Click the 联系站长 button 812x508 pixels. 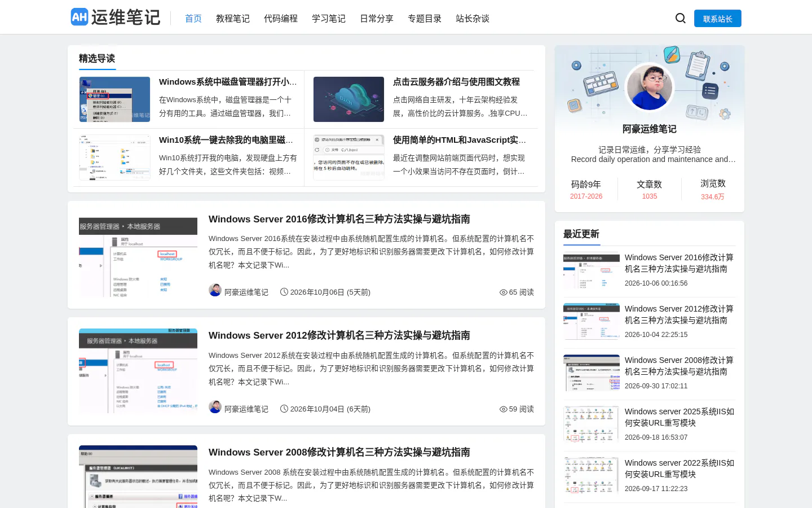(718, 19)
